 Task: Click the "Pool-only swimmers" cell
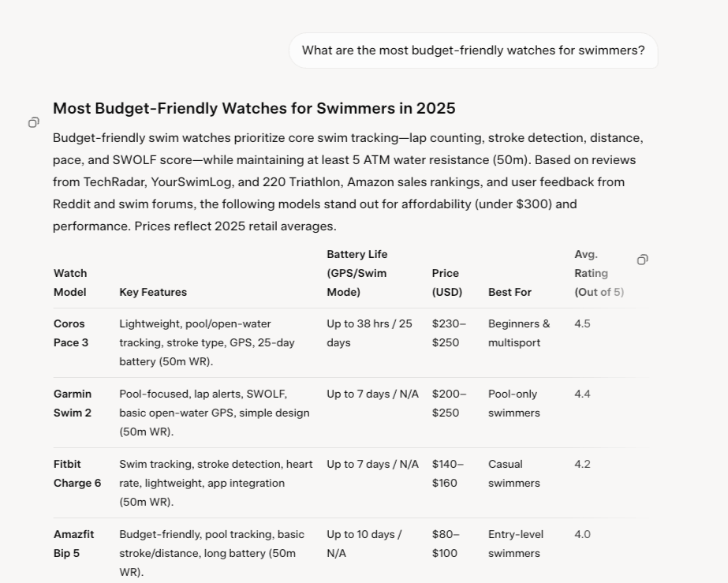click(514, 403)
